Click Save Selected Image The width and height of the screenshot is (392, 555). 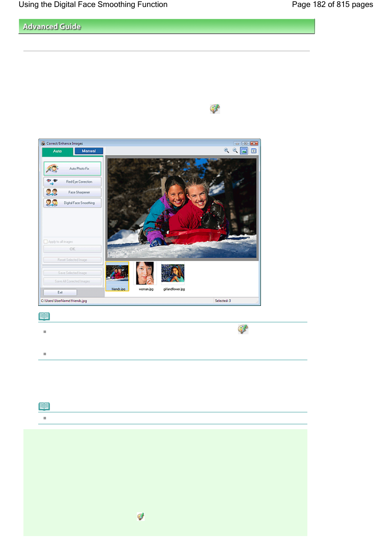tap(72, 273)
